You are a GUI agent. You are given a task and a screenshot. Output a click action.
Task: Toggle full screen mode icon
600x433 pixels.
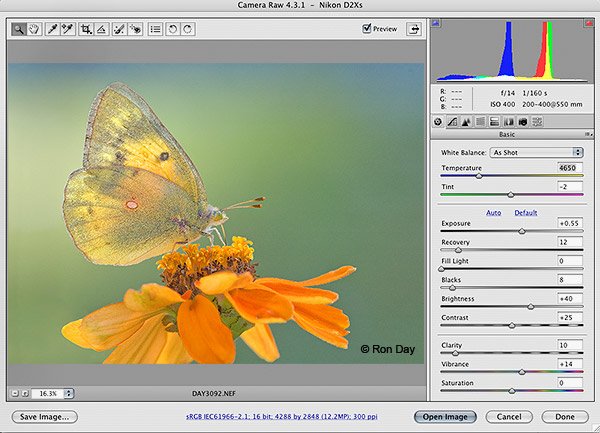pyautogui.click(x=415, y=30)
